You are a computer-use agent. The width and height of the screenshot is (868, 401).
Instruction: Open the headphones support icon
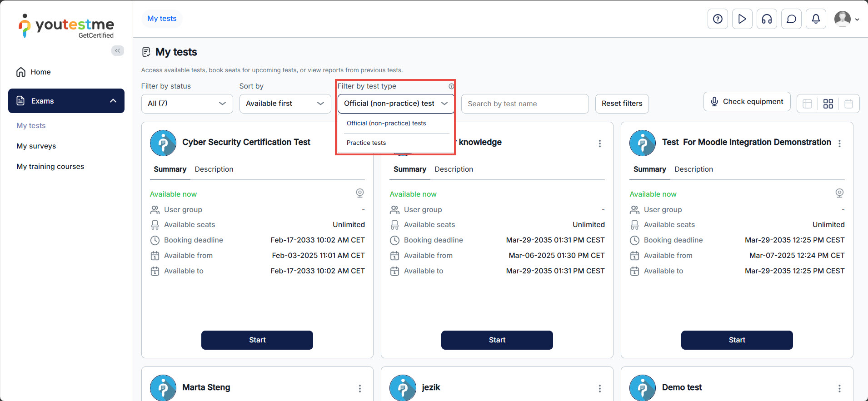(767, 19)
